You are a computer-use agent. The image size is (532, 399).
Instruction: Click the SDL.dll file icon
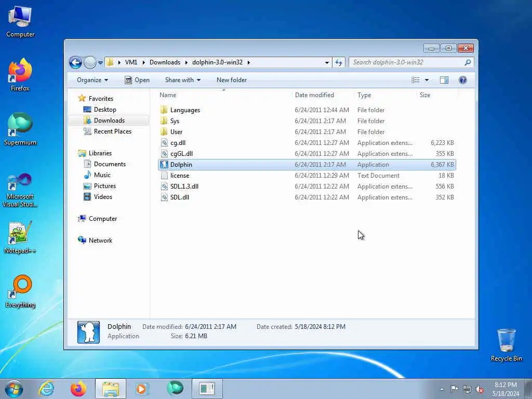click(164, 197)
